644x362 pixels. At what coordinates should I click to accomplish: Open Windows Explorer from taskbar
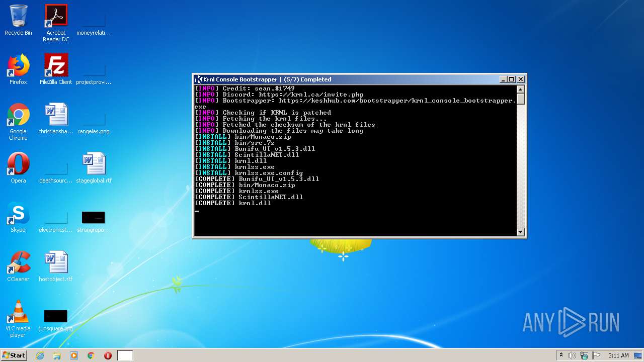click(57, 355)
